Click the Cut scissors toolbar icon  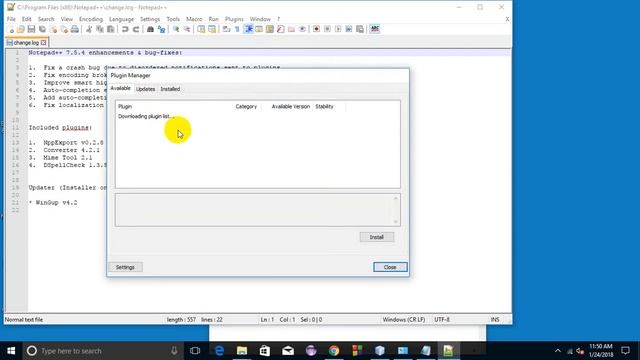(x=89, y=29)
